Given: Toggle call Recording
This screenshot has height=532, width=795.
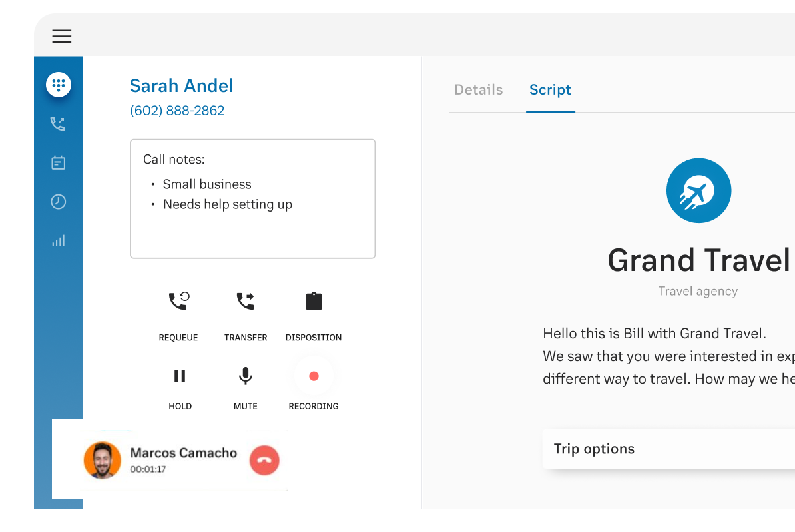Looking at the screenshot, I should [314, 376].
